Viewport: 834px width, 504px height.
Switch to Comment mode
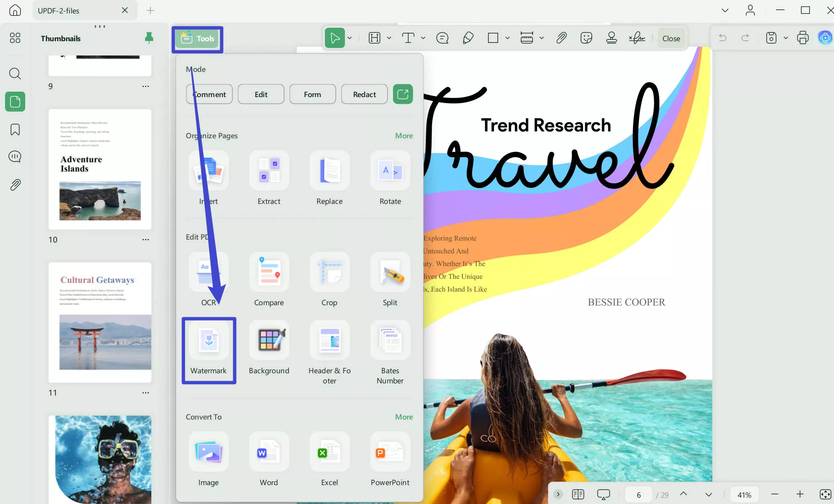point(209,94)
